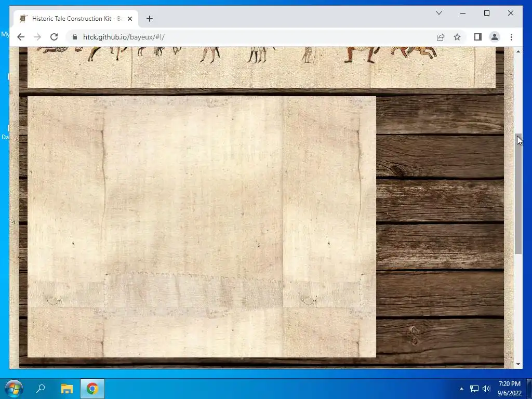Minimize the Chrome window

pyautogui.click(x=463, y=13)
